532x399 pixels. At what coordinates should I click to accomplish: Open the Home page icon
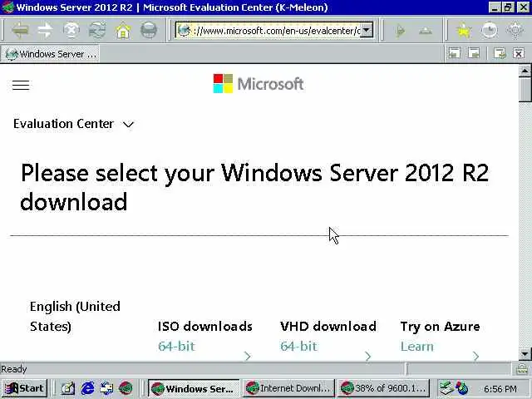pos(123,31)
